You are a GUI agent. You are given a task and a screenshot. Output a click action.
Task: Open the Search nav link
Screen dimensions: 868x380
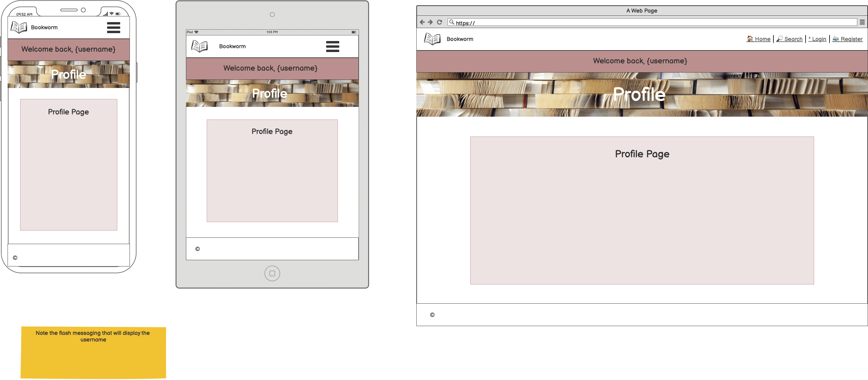(x=790, y=39)
